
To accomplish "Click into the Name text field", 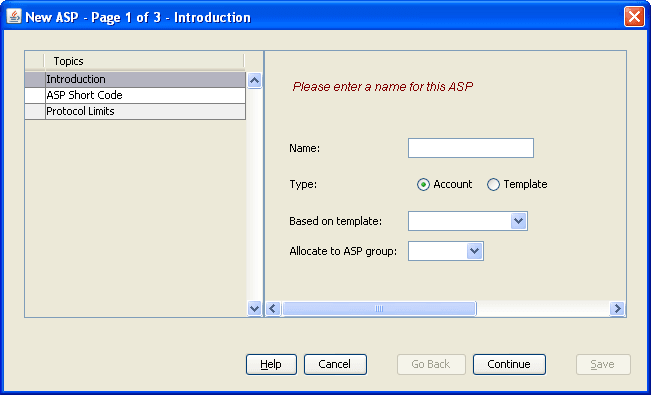I will [471, 148].
